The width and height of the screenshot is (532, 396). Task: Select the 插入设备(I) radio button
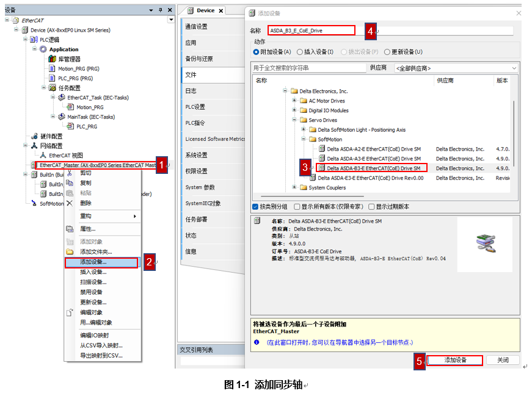[299, 52]
